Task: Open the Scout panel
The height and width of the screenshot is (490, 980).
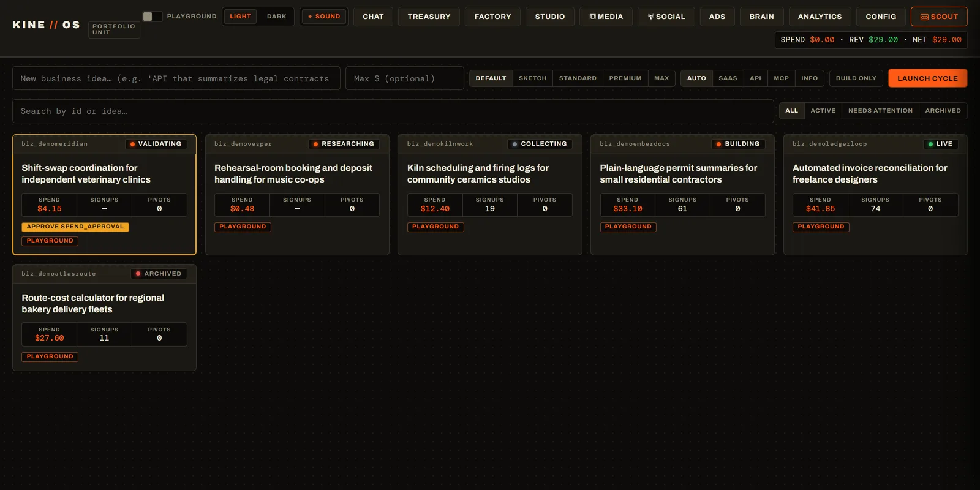Action: (939, 17)
